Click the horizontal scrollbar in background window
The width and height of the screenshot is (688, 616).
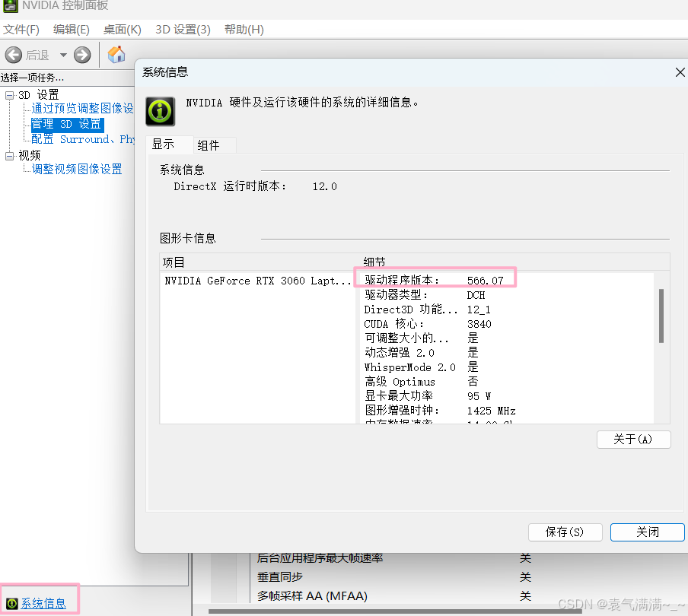395,611
